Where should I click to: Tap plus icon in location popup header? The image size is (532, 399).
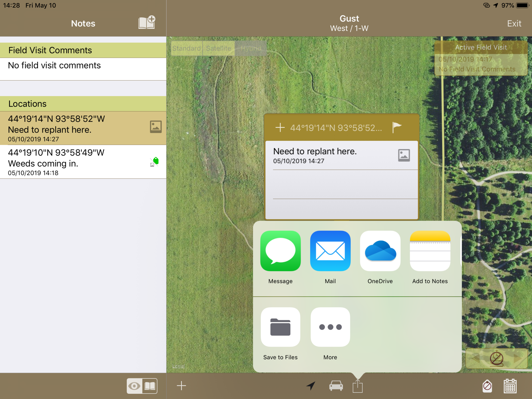coord(280,127)
